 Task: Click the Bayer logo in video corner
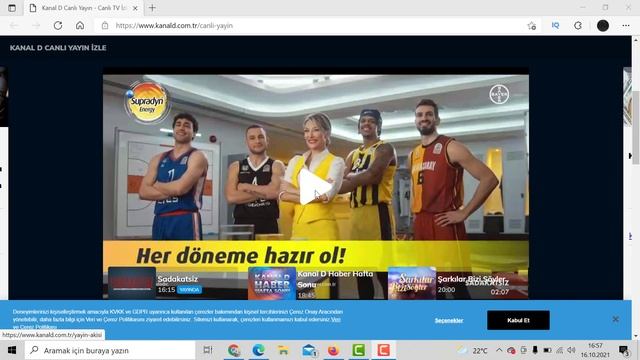tap(499, 94)
